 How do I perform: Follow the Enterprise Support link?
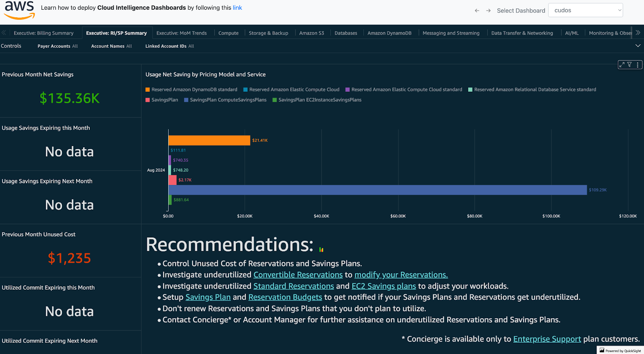pyautogui.click(x=547, y=339)
